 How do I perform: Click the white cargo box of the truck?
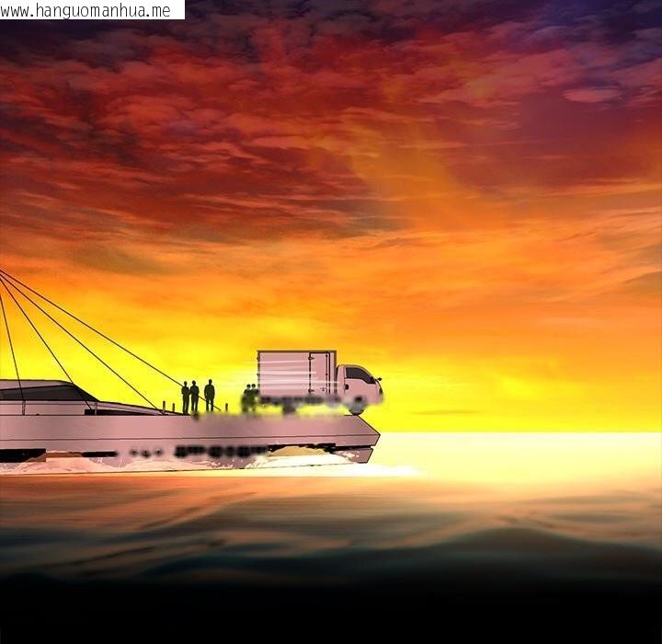tap(295, 374)
